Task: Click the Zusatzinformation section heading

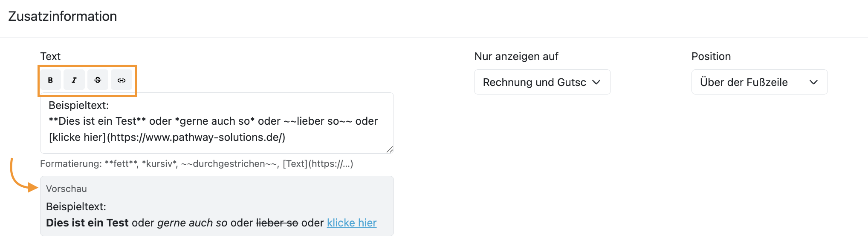Action: 63,16
